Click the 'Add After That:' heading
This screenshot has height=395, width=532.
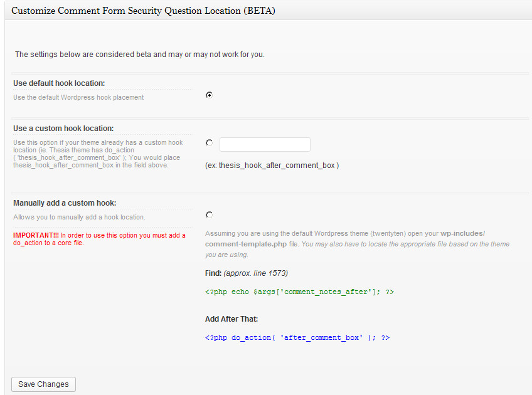pyautogui.click(x=231, y=319)
